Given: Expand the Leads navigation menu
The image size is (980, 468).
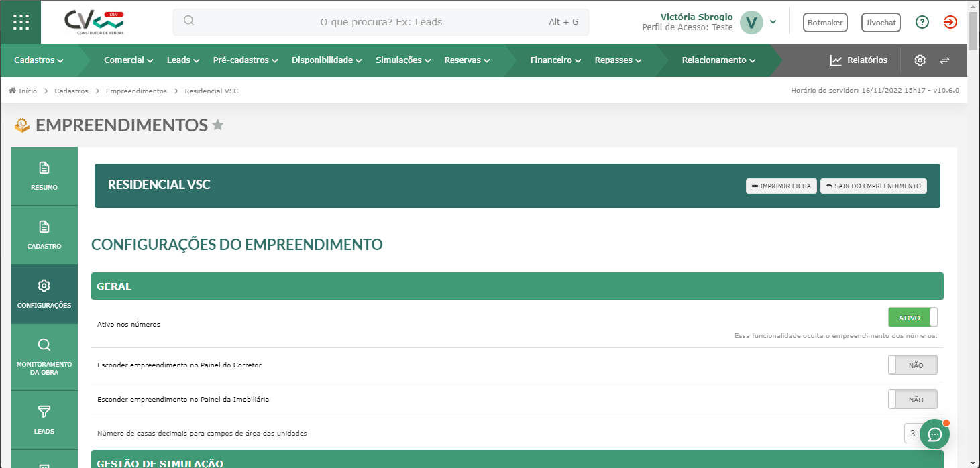Looking at the screenshot, I should (183, 60).
